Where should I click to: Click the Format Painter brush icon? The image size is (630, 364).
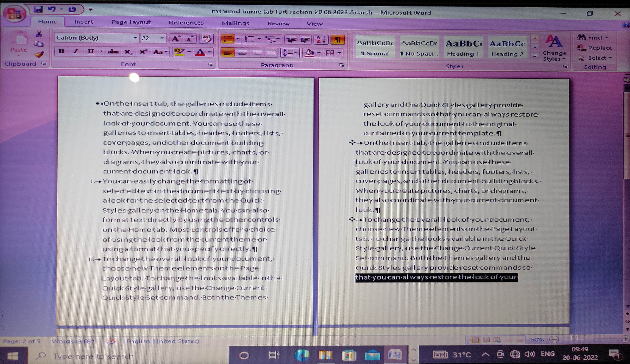[39, 55]
